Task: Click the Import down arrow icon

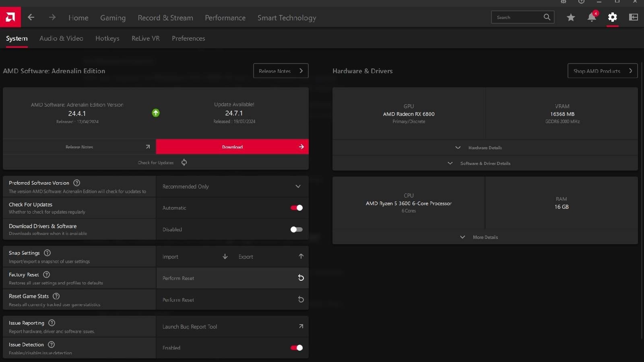Action: click(225, 257)
